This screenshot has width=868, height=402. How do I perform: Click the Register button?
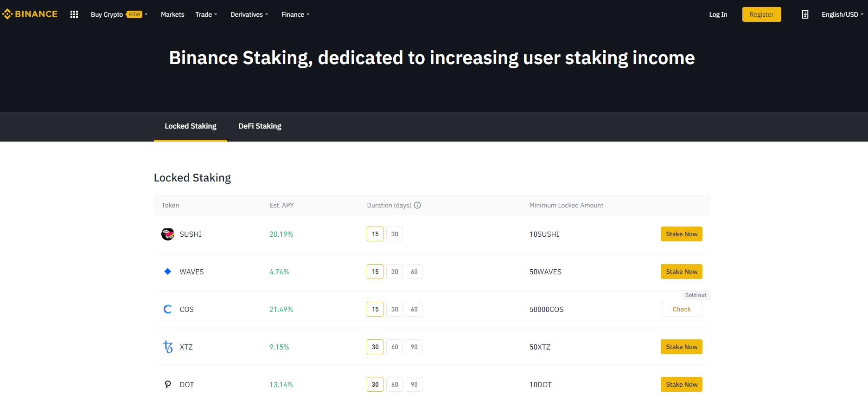(x=762, y=14)
